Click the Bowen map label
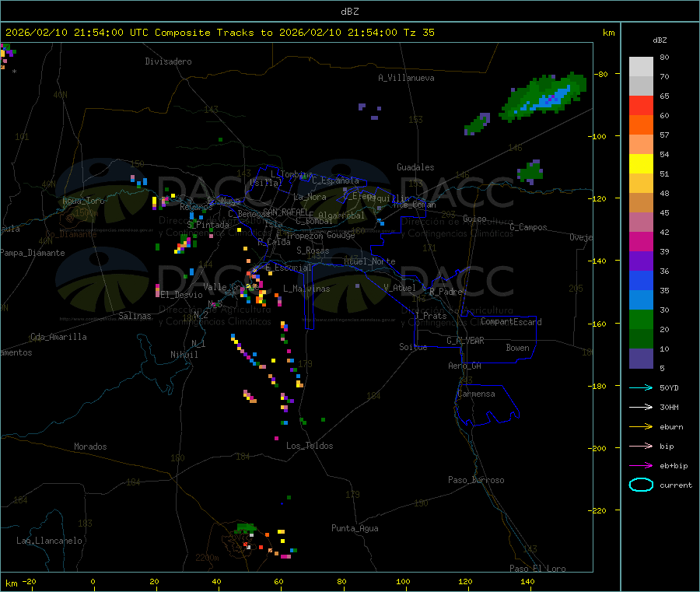Image resolution: width=700 pixels, height=592 pixels. point(517,348)
